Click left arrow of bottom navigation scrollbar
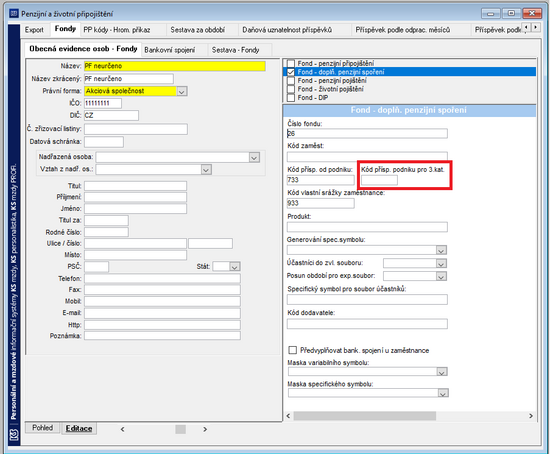The width and height of the screenshot is (550, 454). [122, 429]
